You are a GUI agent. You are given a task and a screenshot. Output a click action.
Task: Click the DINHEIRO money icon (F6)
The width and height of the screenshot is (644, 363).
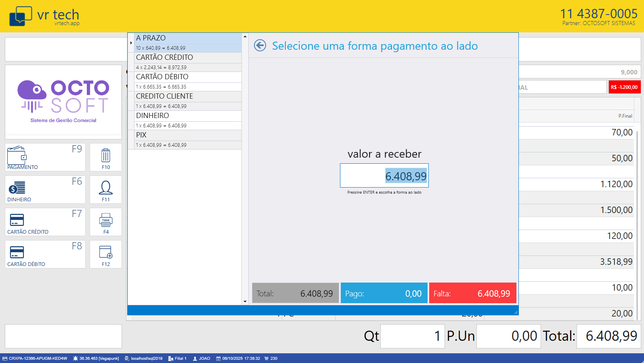[17, 188]
